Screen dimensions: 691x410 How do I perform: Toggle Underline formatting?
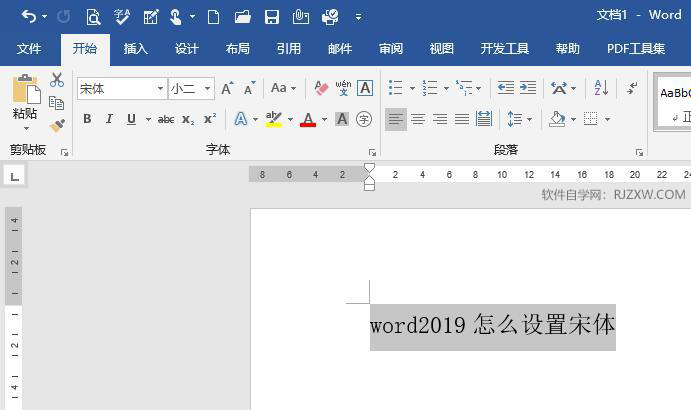(131, 119)
